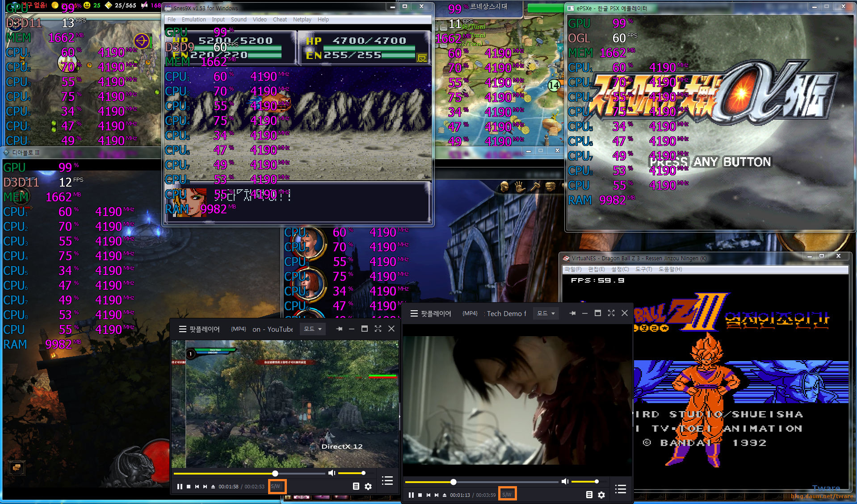Viewport: 857px width, 504px height.
Task: Click the seek bar in YouTube PotPlayer
Action: point(249,473)
